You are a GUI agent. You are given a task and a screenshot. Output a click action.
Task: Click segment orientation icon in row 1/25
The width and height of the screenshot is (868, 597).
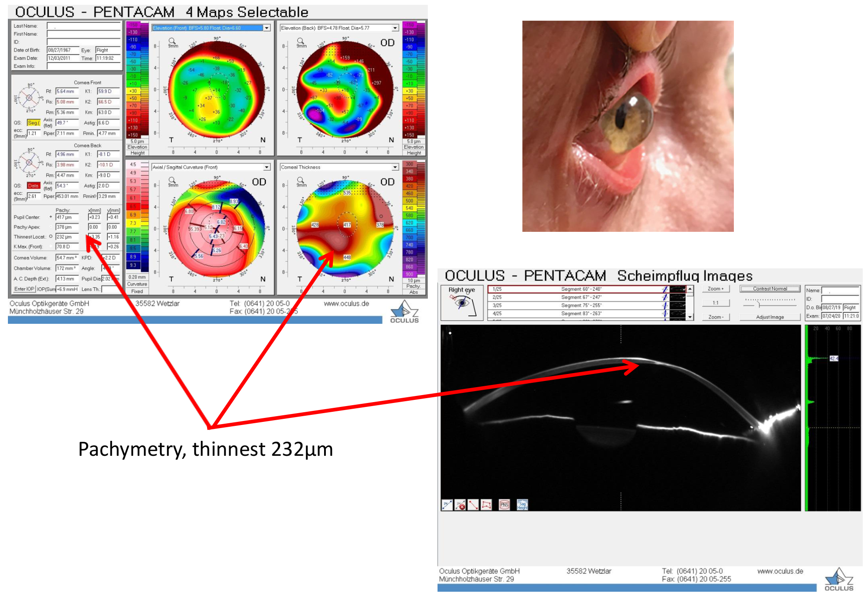[x=665, y=289]
